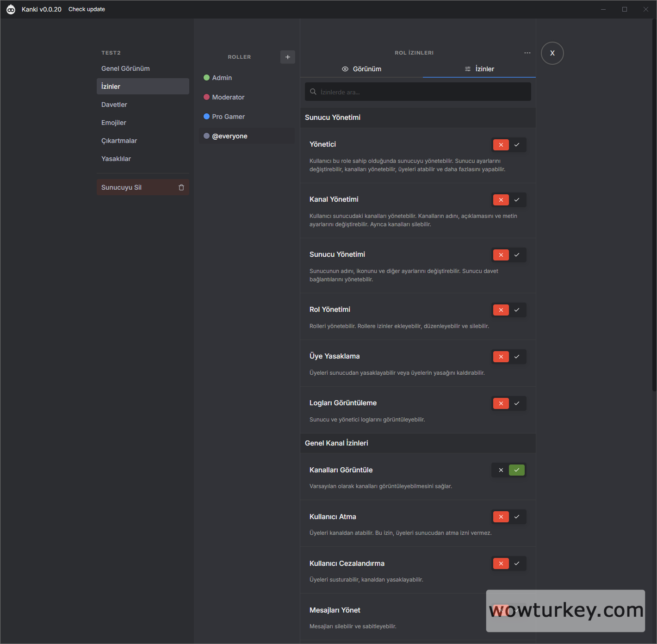Select the Pro Gamer role

(228, 117)
